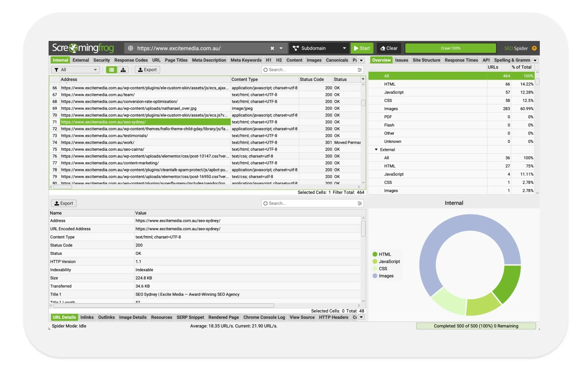Click the globe icon in URL bar
Viewport: 588px width, 370px height.
[x=130, y=48]
